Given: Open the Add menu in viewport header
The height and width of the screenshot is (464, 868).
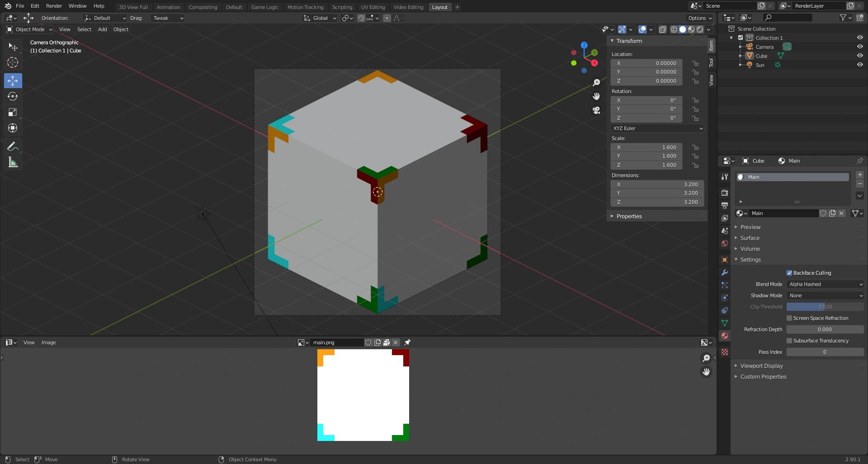Looking at the screenshot, I should [102, 29].
